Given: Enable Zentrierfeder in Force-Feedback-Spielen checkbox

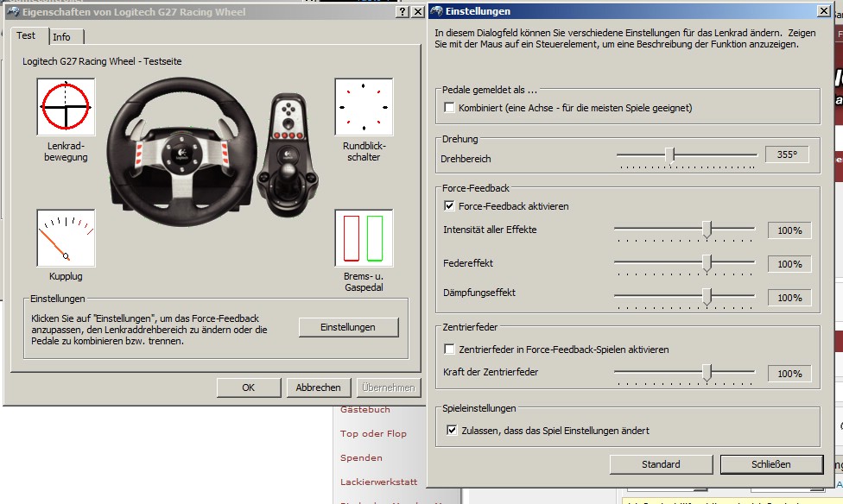Looking at the screenshot, I should (x=449, y=350).
